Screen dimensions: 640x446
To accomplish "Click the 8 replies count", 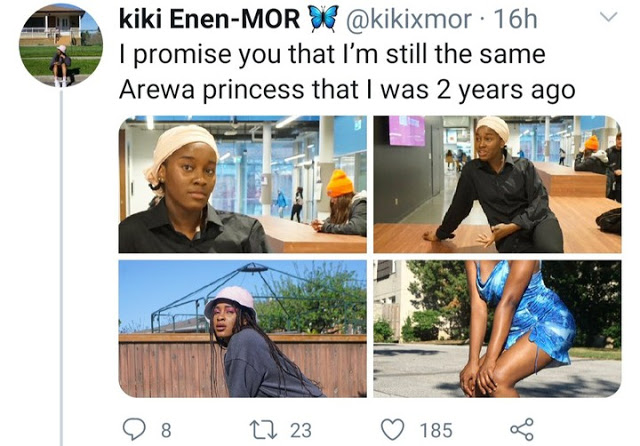I will coord(166,430).
